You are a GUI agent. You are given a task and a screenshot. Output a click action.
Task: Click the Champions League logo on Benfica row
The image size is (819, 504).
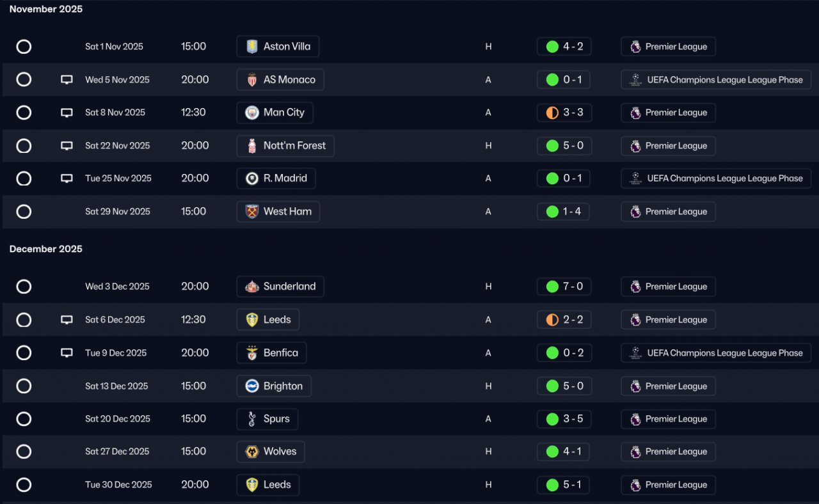click(635, 353)
